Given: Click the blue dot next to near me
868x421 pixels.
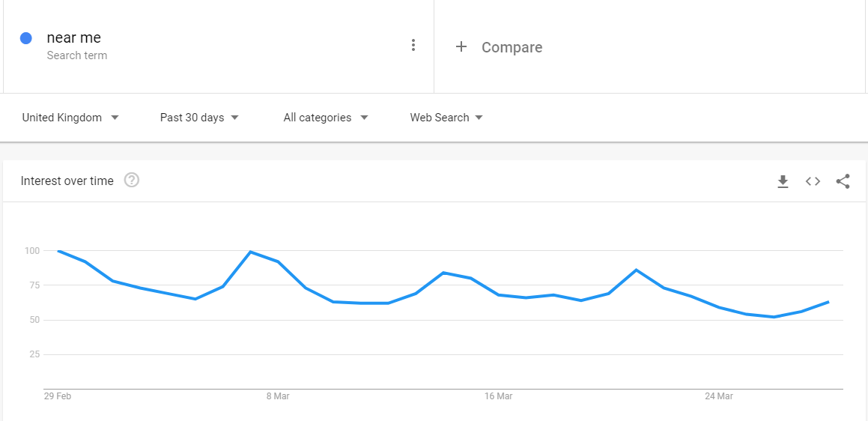Looking at the screenshot, I should click(x=26, y=38).
